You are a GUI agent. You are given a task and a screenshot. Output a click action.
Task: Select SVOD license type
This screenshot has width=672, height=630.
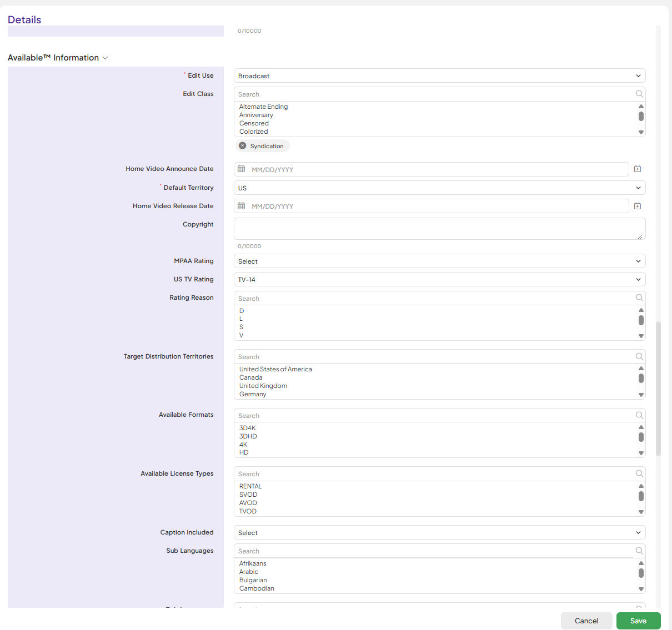(x=248, y=495)
